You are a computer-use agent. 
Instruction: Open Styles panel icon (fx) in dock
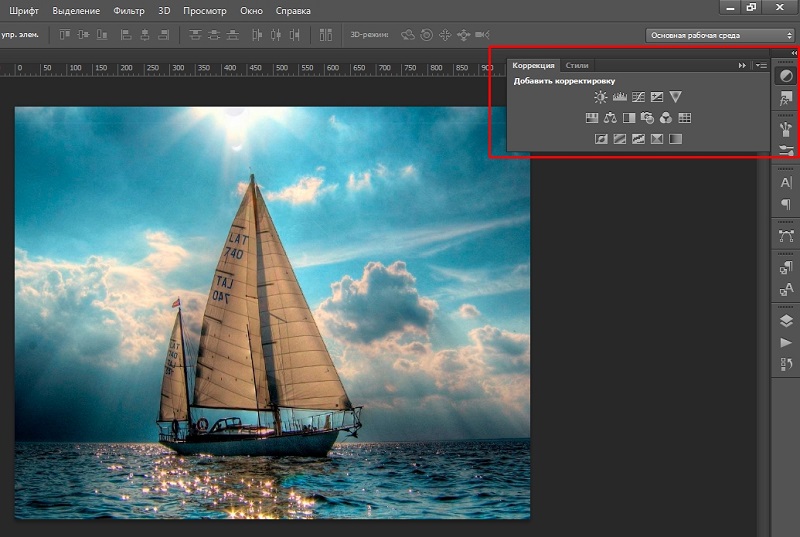click(x=786, y=98)
